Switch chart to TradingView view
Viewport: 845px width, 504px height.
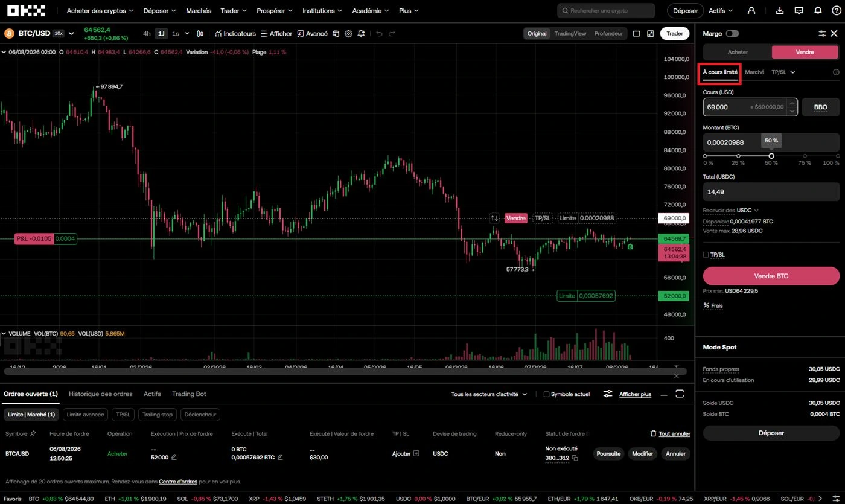coord(570,34)
